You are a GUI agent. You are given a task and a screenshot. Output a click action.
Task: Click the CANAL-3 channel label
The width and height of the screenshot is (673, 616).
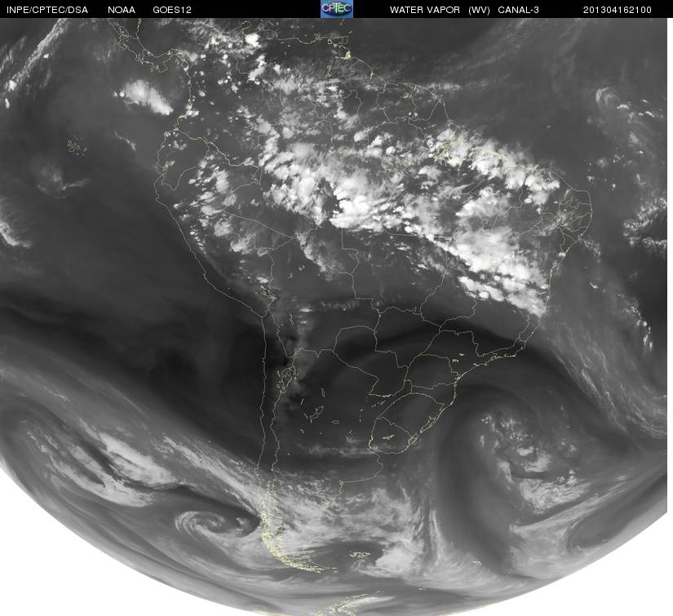coord(518,10)
